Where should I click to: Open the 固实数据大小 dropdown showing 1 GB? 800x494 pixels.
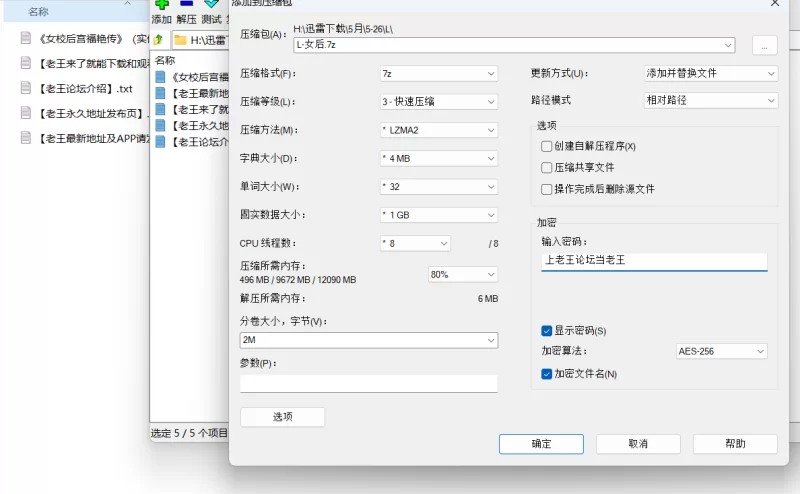[439, 215]
